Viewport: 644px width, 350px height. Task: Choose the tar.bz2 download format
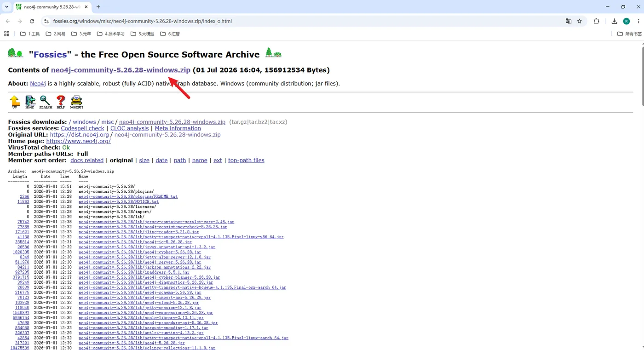click(x=259, y=122)
